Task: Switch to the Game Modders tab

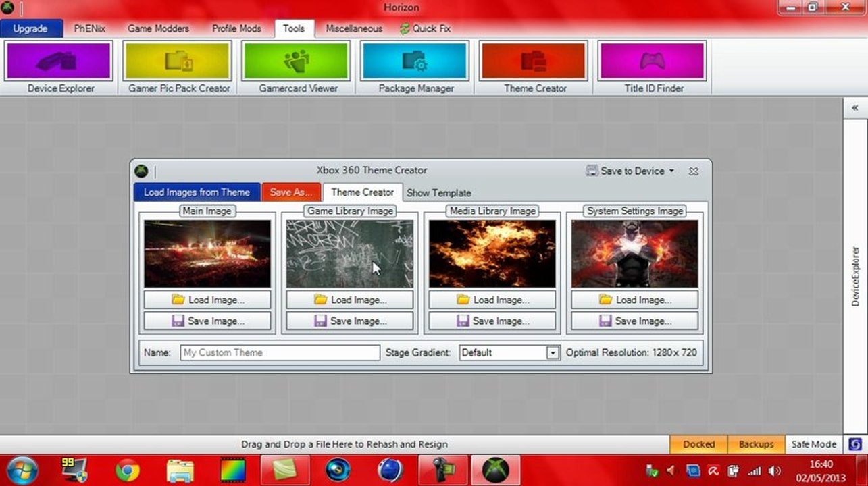Action: point(158,28)
